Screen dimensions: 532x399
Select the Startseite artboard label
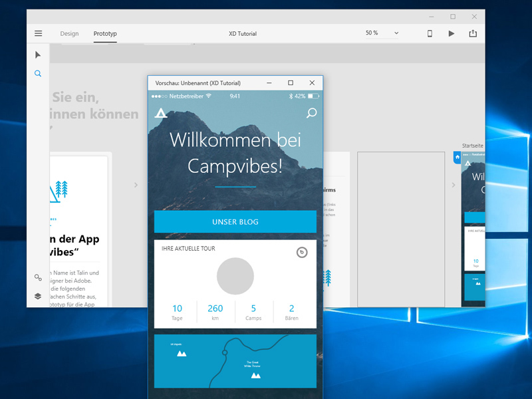tap(473, 146)
